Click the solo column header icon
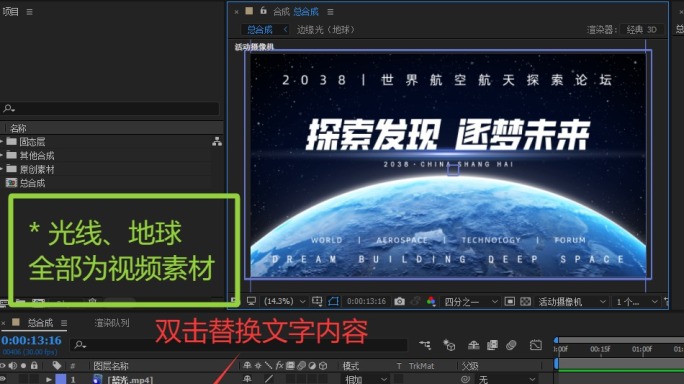The height and width of the screenshot is (384, 684). pyautogui.click(x=24, y=366)
